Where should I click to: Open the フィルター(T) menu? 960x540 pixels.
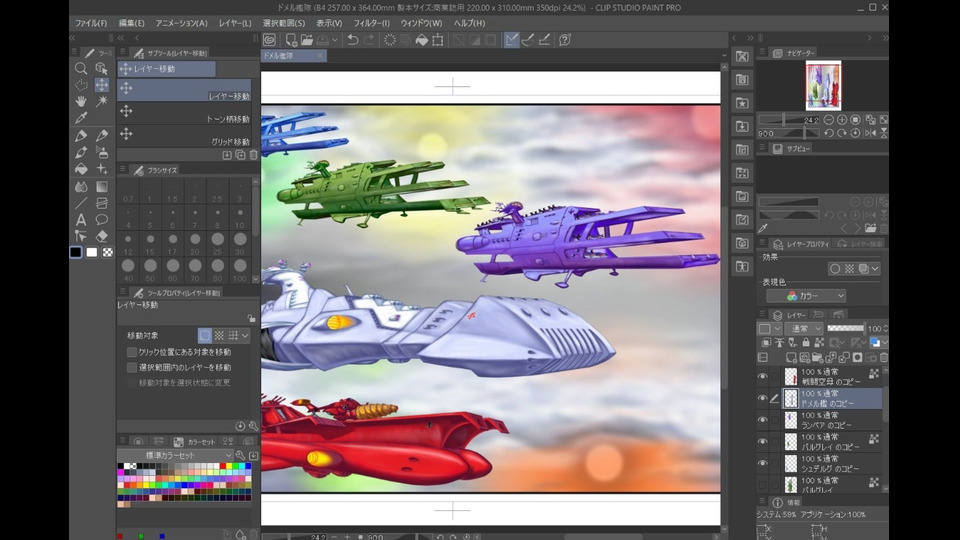click(x=372, y=23)
